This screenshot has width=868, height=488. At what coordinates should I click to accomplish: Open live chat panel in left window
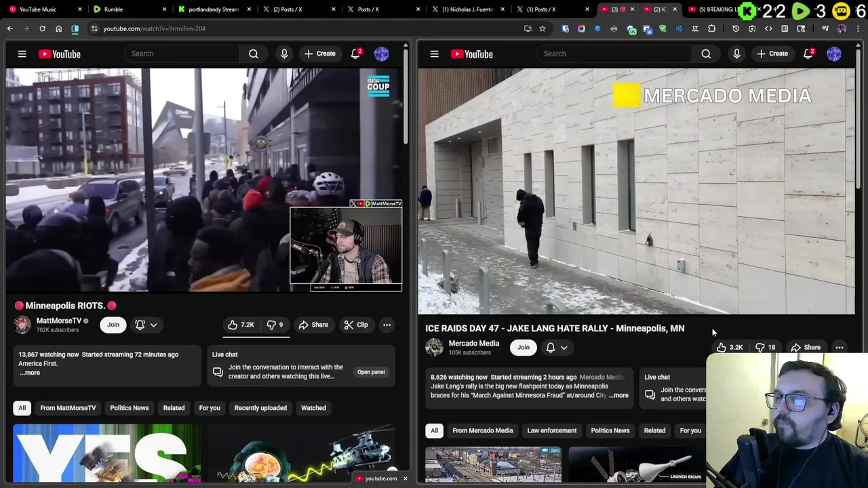371,371
